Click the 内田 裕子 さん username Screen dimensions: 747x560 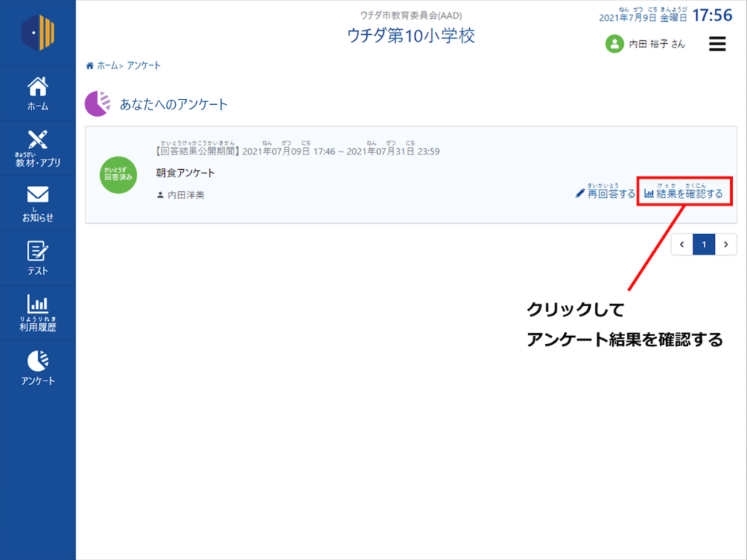pos(657,44)
